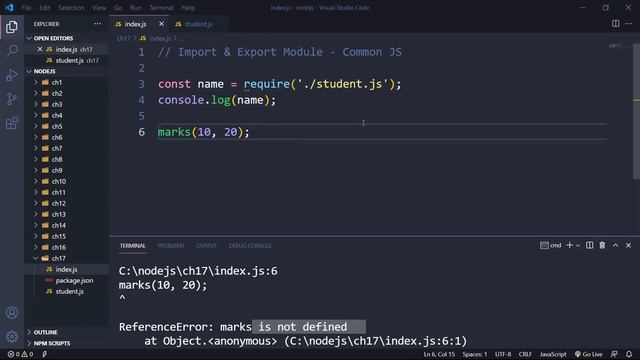This screenshot has width=640, height=360.
Task: Open the notifications bell
Action: (629, 354)
